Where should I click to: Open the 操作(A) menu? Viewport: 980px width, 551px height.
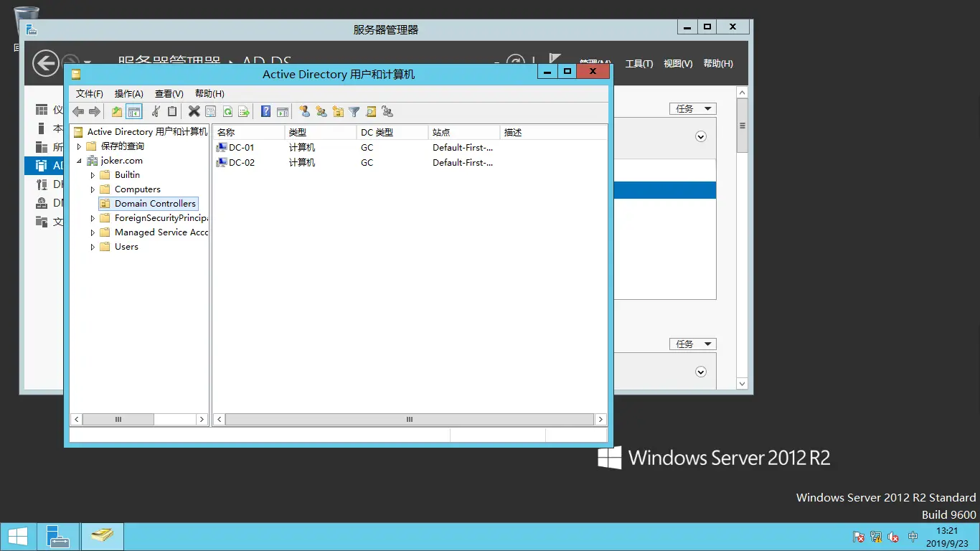(x=129, y=94)
